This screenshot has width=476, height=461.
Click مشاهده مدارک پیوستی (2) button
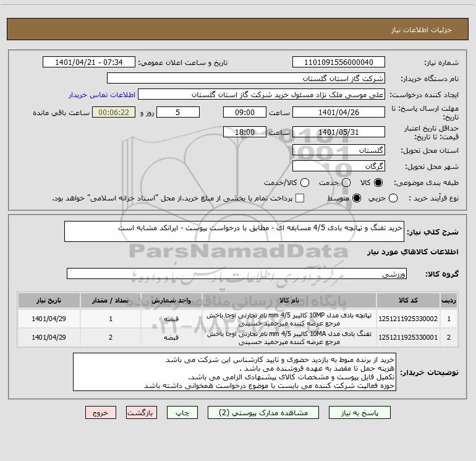(263, 413)
